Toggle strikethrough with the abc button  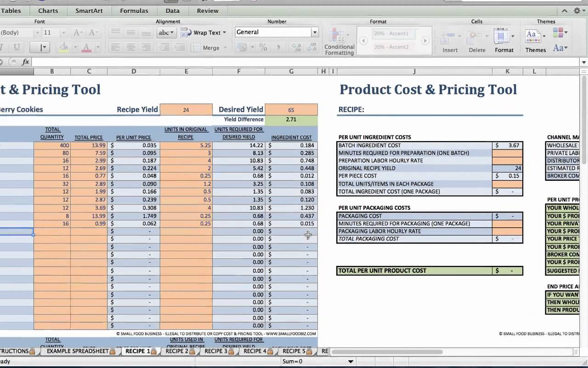point(166,32)
